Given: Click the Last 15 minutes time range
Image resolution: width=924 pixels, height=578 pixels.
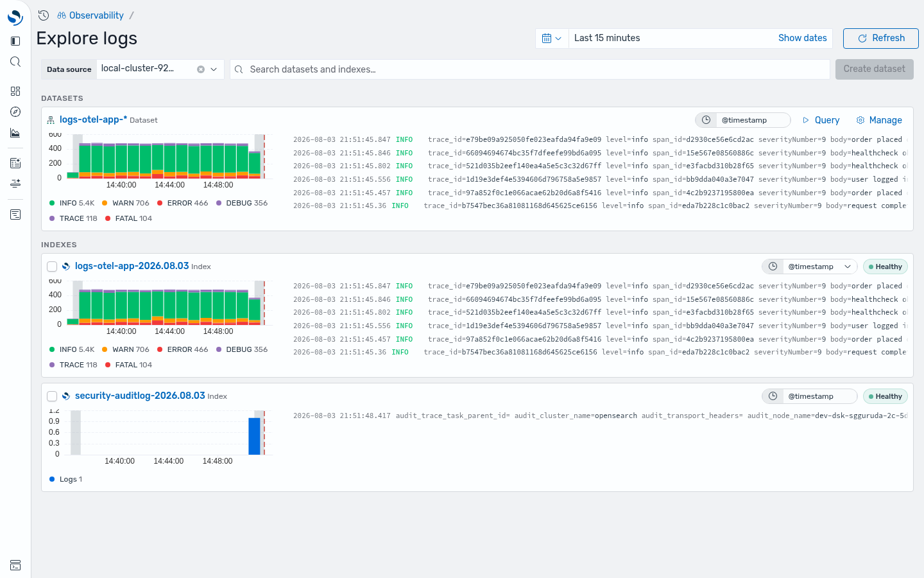Looking at the screenshot, I should [x=607, y=38].
